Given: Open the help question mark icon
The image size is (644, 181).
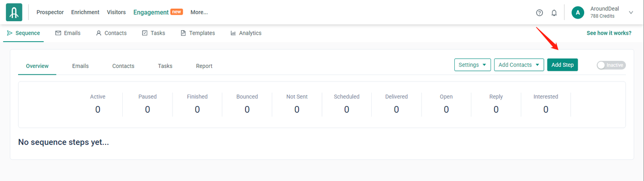Looking at the screenshot, I should pyautogui.click(x=539, y=13).
